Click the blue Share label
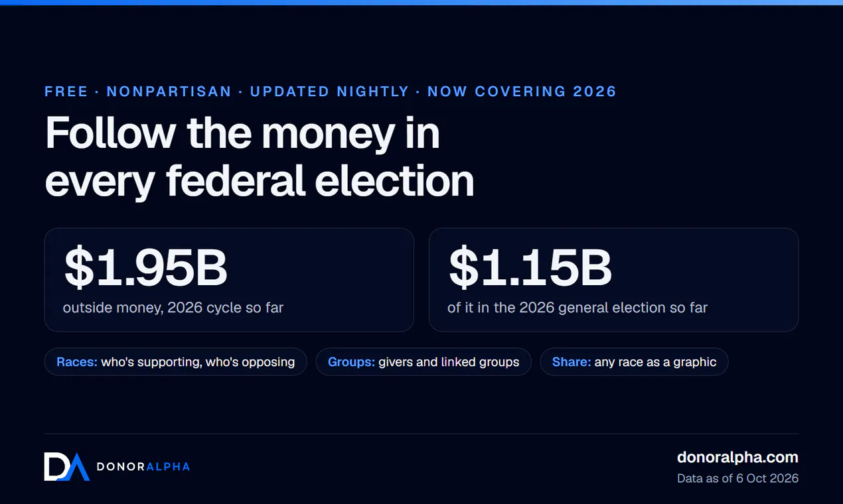 click(572, 362)
